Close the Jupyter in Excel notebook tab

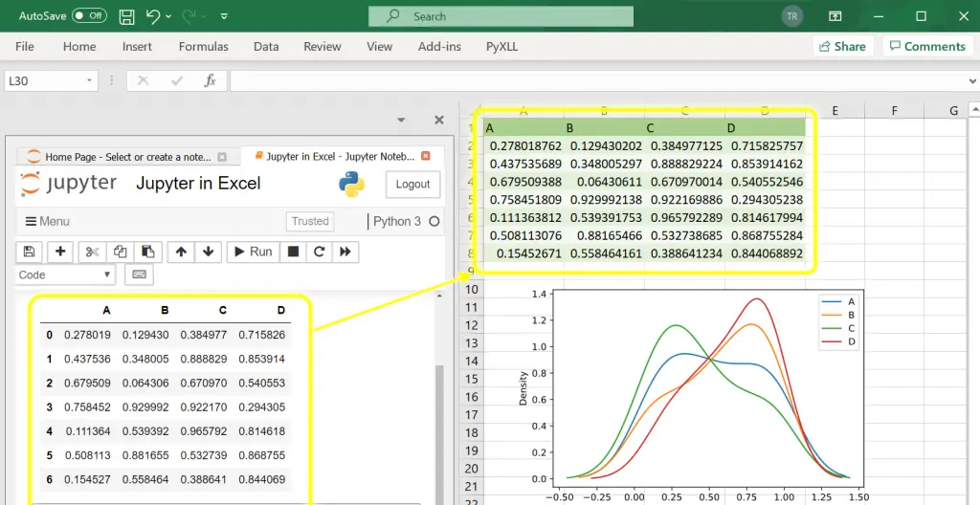(x=426, y=156)
